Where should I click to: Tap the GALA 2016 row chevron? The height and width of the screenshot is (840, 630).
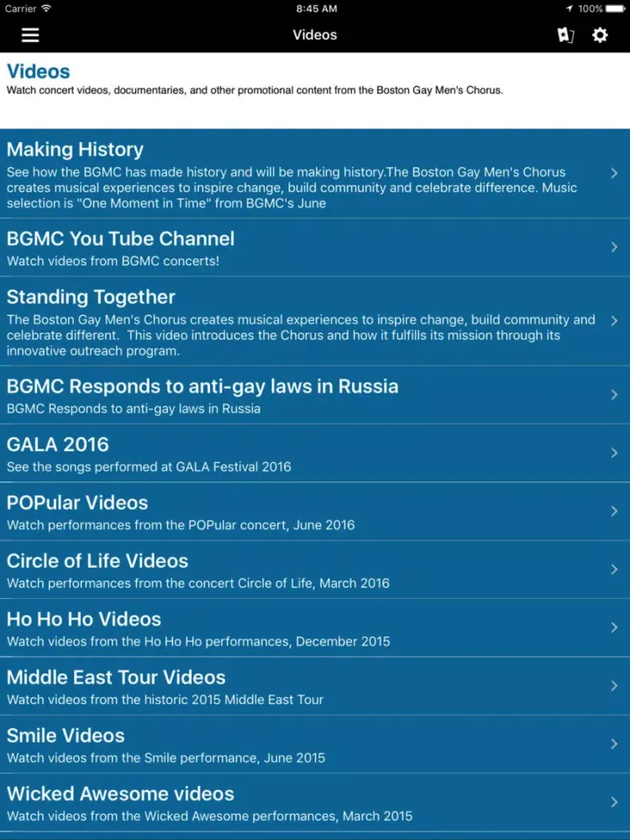click(x=614, y=453)
